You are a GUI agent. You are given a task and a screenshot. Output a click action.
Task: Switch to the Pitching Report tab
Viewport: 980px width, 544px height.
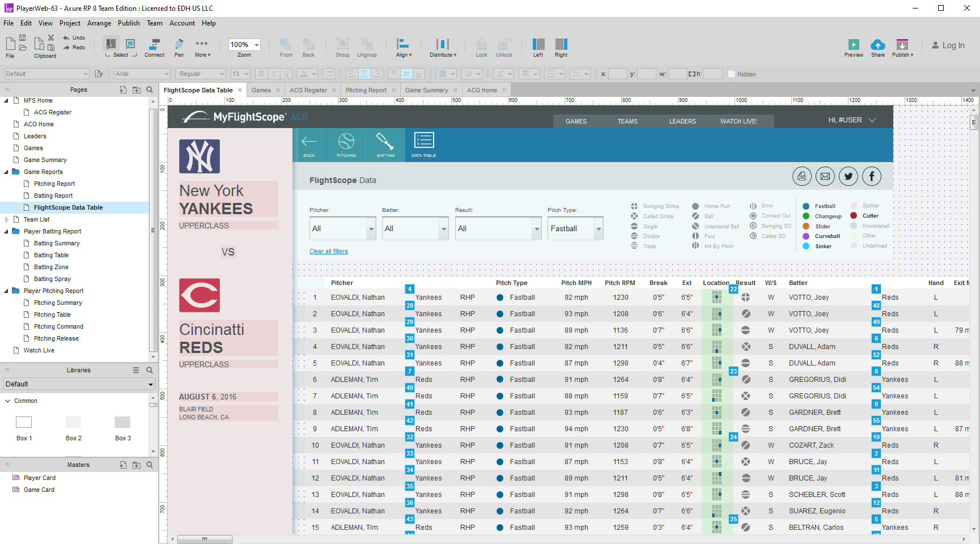click(366, 90)
